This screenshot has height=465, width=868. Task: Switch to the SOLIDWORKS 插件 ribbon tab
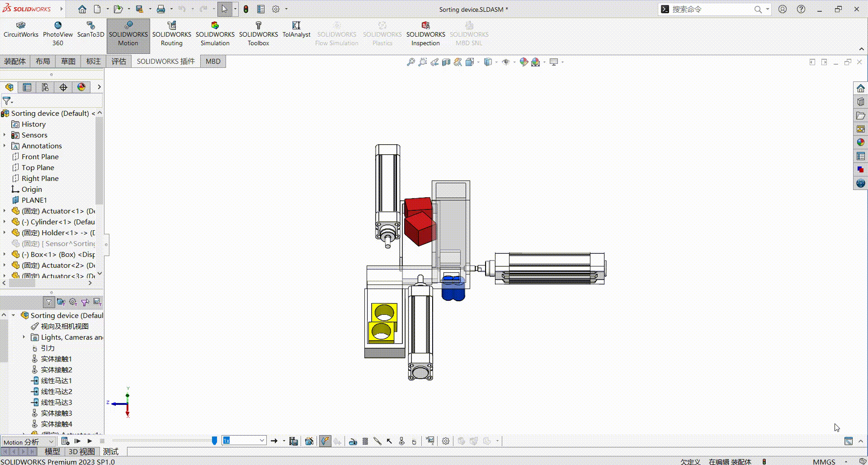(165, 61)
